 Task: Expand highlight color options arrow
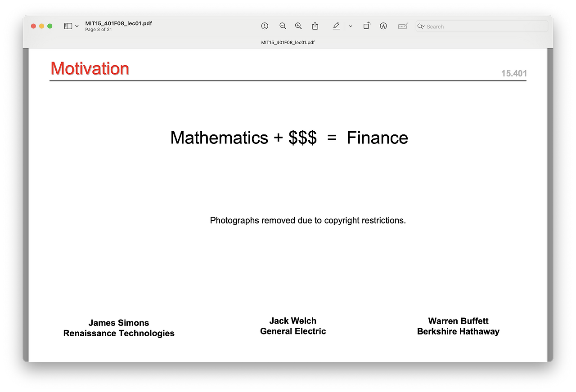[x=351, y=26]
